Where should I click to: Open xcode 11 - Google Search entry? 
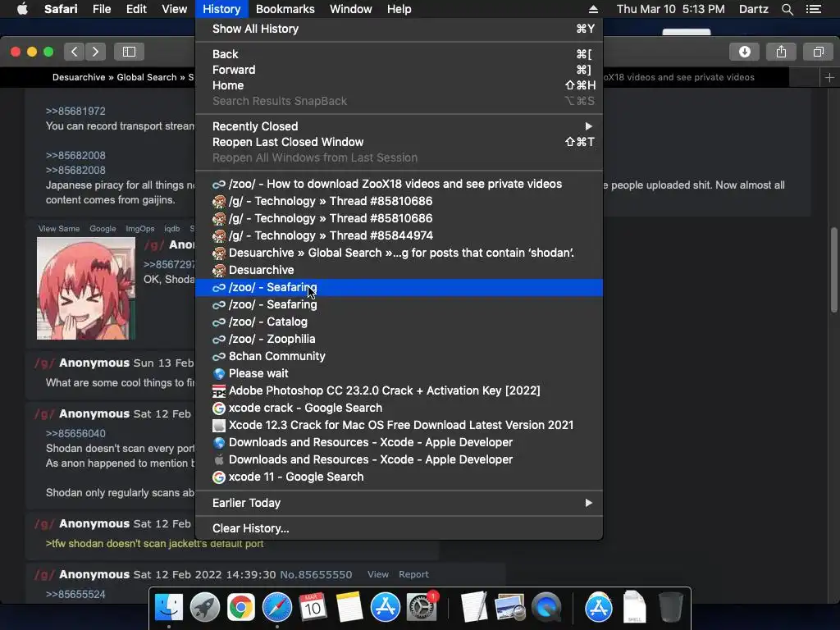[x=399, y=477]
